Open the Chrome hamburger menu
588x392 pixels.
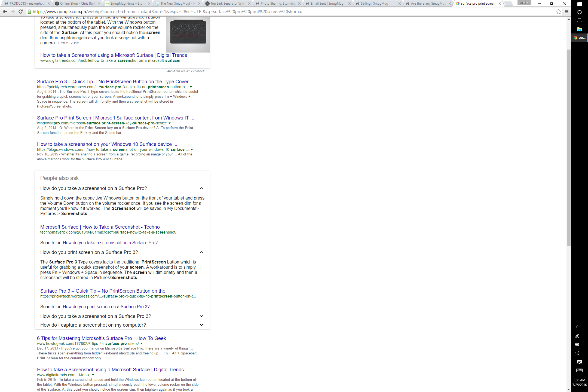tap(567, 12)
